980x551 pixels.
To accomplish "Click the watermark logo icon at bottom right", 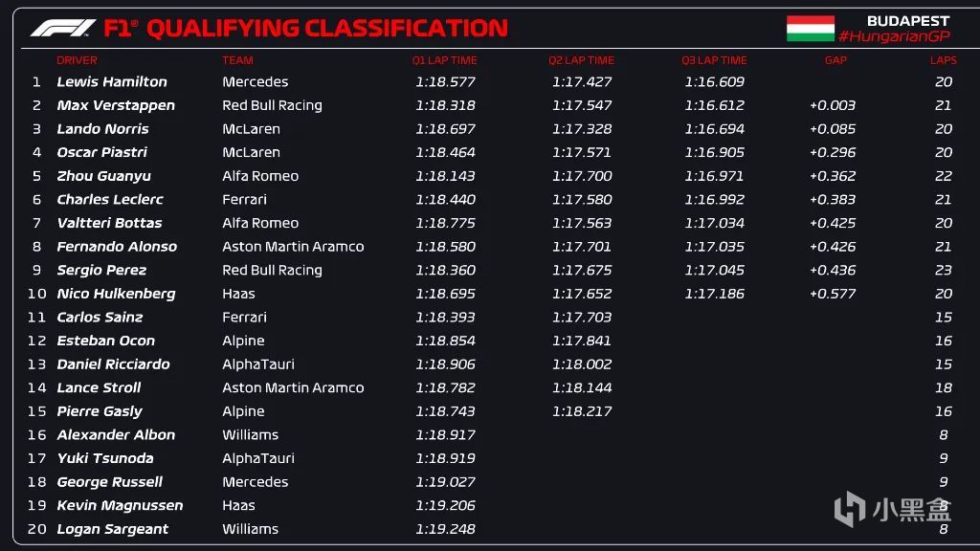I will [850, 508].
